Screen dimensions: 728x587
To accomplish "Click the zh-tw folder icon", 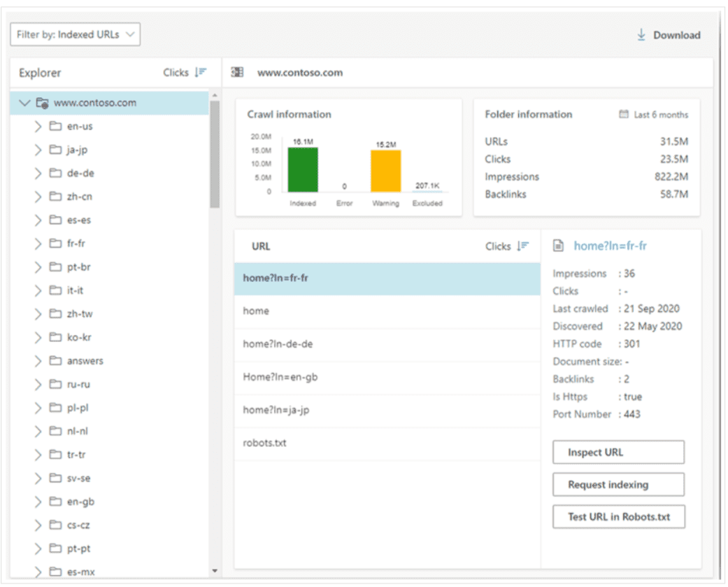I will 56,314.
